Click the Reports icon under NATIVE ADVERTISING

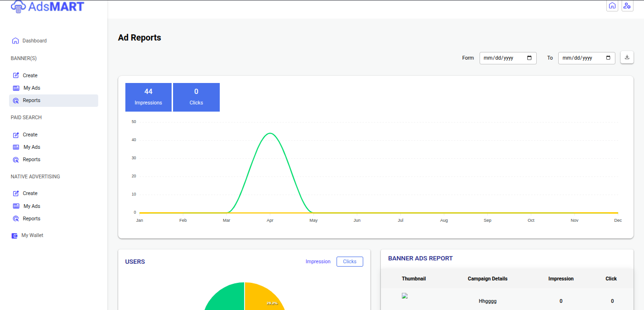tap(16, 219)
